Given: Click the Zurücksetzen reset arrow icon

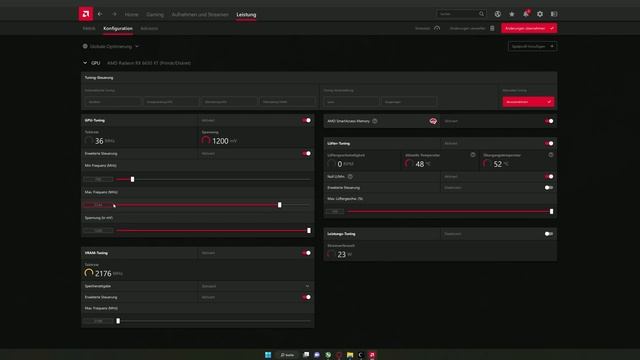Looking at the screenshot, I should pyautogui.click(x=437, y=28).
